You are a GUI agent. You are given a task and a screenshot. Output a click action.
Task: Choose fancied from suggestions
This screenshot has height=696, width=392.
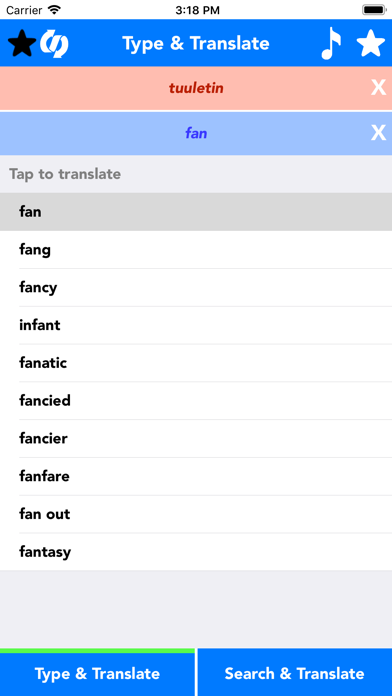tap(196, 400)
